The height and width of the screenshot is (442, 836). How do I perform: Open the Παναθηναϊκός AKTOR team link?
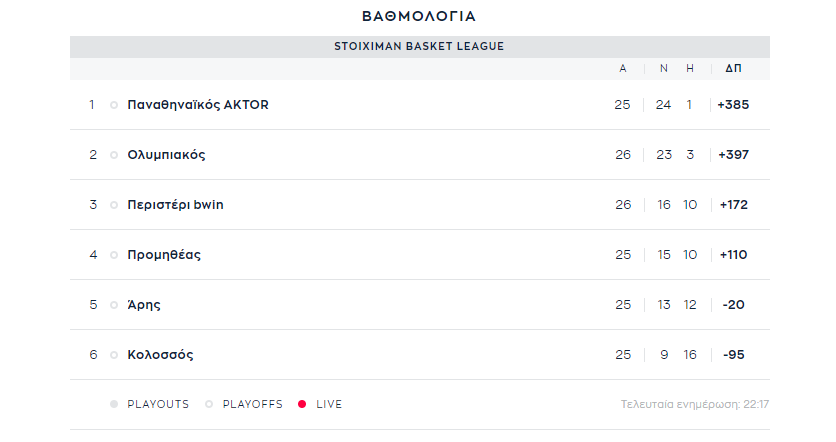coord(198,105)
